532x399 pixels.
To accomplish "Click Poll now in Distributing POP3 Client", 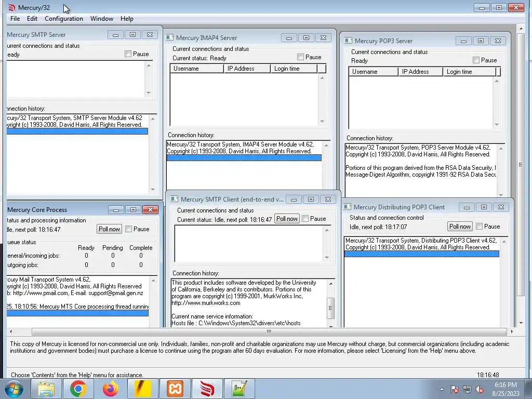I will coord(460,227).
